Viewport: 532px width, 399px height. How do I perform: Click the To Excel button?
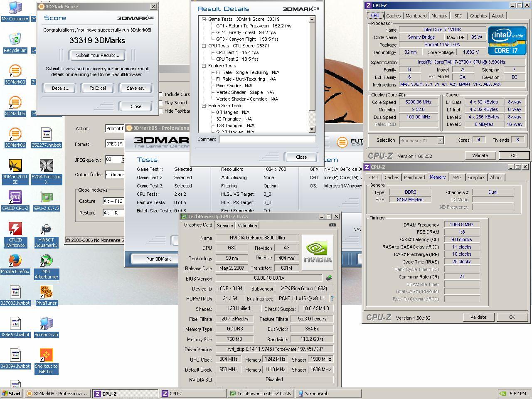click(98, 88)
